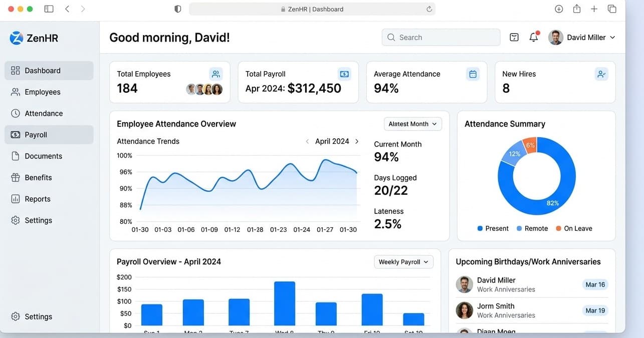Show the tab overview icon
The width and height of the screenshot is (644, 338).
[612, 9]
